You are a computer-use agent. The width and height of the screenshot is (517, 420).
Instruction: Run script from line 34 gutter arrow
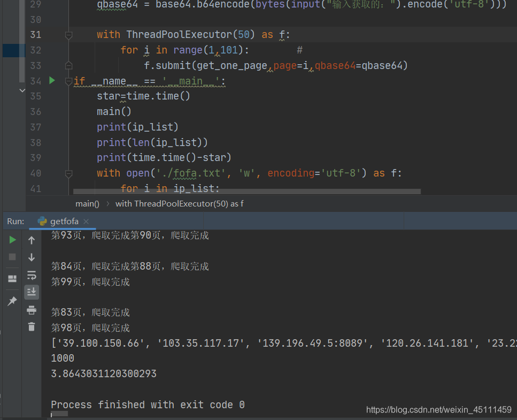pos(52,80)
